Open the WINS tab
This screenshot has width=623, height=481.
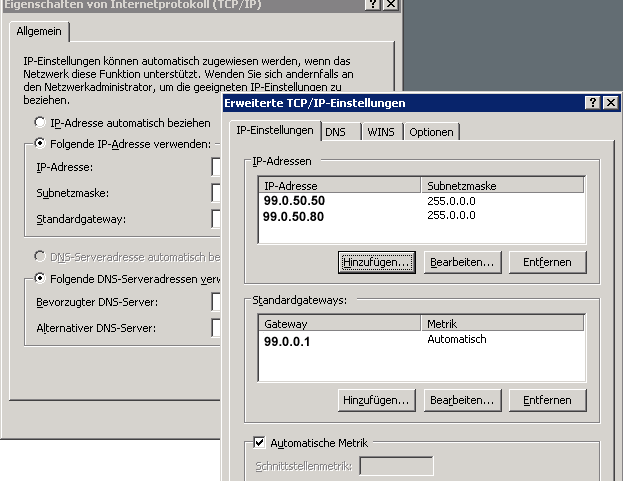pos(382,132)
